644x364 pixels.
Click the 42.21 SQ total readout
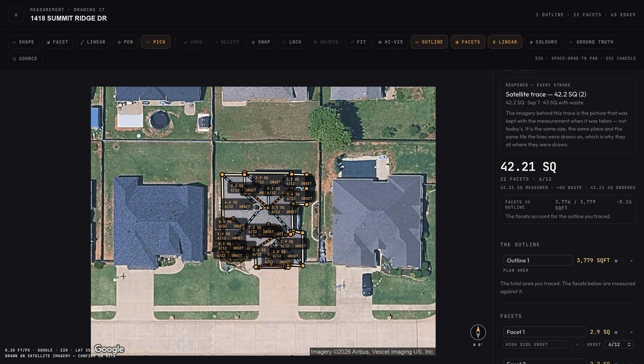coord(528,166)
